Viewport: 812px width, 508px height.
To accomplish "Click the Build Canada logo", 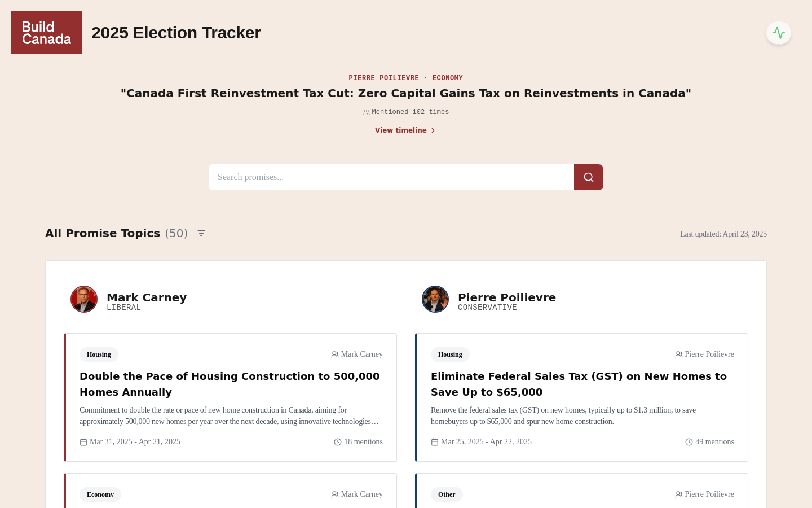I will pos(47,33).
